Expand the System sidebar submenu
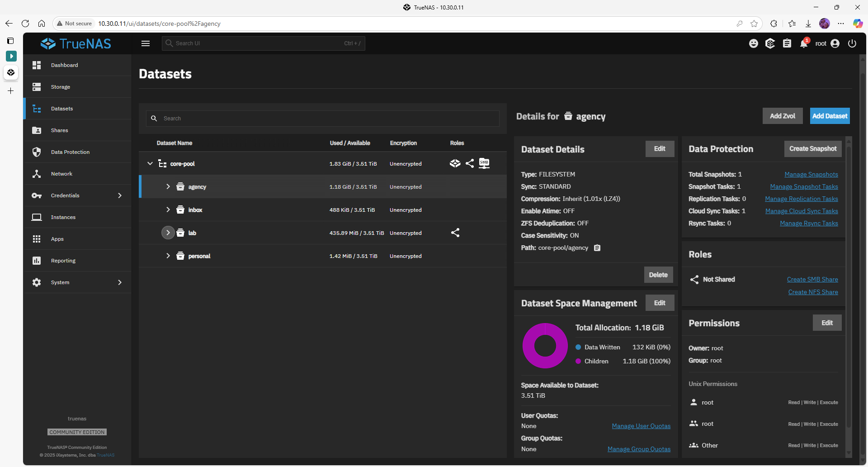Image resolution: width=868 pixels, height=467 pixels. pos(120,282)
